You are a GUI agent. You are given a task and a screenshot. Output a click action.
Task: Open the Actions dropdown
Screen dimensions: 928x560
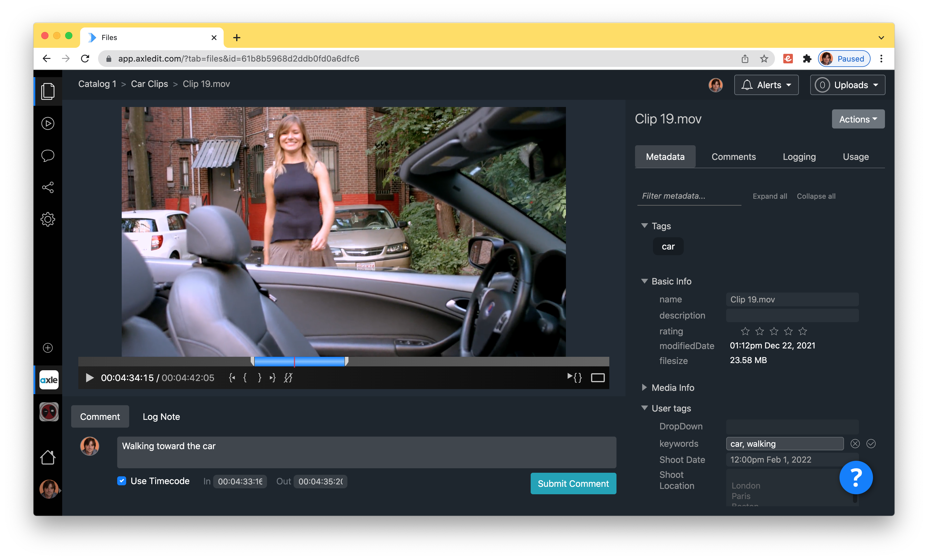coord(857,119)
